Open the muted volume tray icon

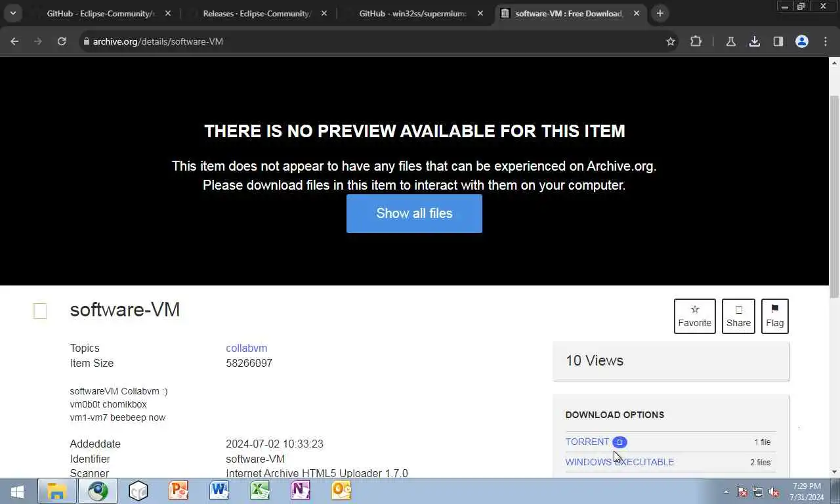pyautogui.click(x=774, y=492)
